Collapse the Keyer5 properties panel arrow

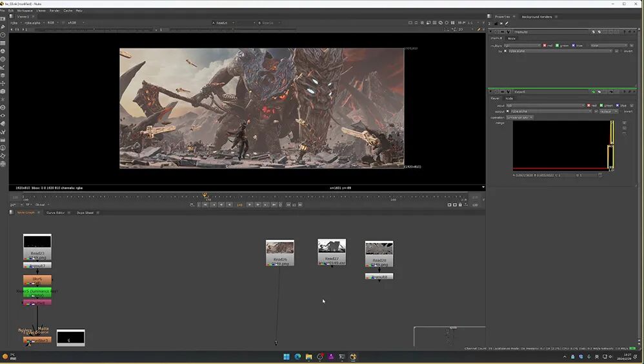(490, 92)
